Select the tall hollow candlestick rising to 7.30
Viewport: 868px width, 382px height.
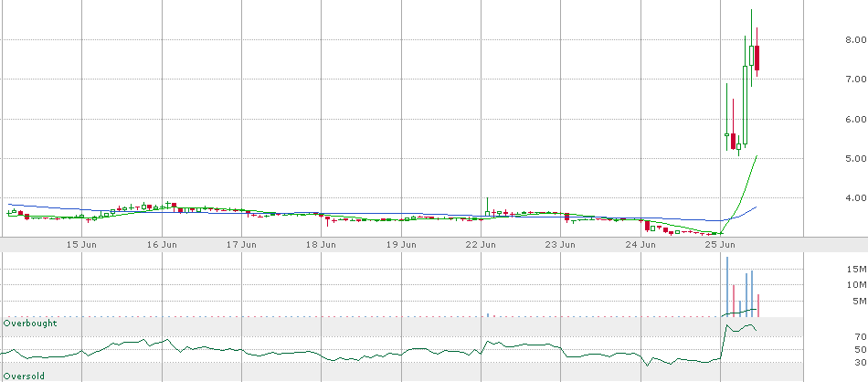(x=745, y=105)
